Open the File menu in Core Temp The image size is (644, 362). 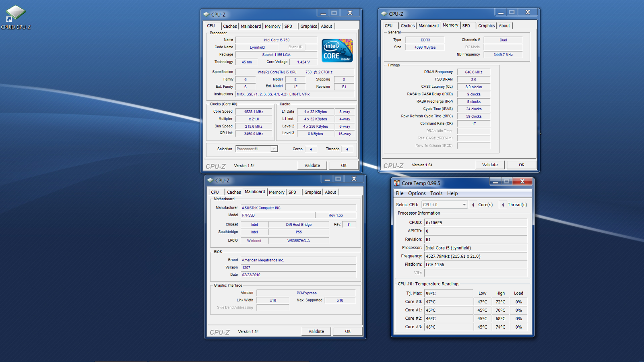[x=400, y=194]
